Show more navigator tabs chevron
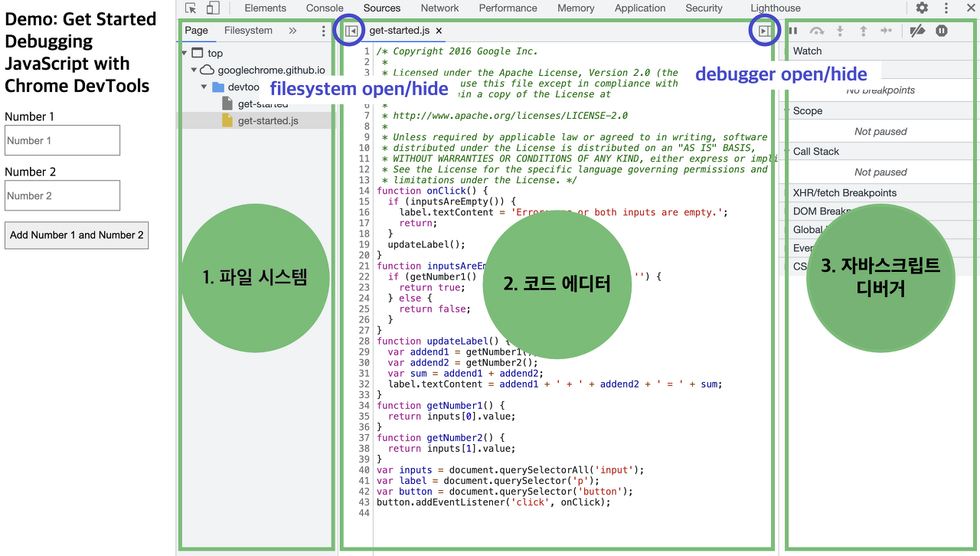This screenshot has height=556, width=980. click(x=292, y=31)
